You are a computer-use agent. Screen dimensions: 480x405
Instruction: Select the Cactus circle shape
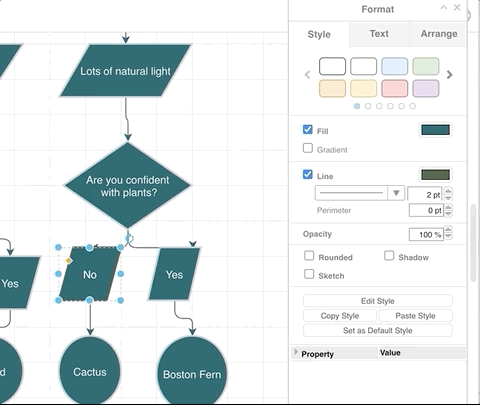pyautogui.click(x=90, y=371)
